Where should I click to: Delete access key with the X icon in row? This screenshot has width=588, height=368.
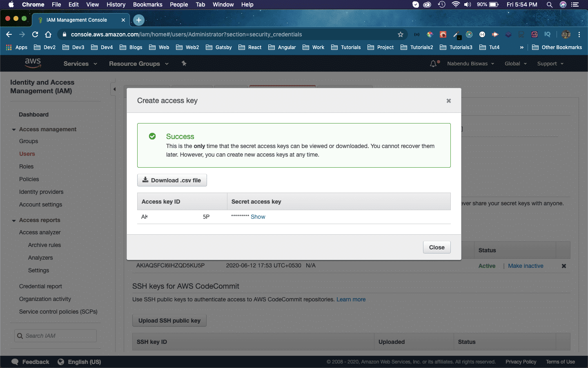[564, 266]
